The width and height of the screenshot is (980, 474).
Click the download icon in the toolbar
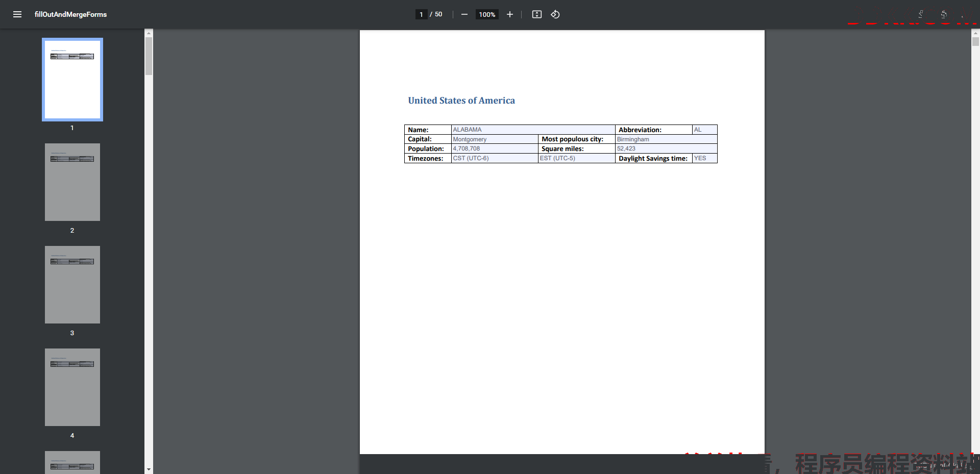921,14
